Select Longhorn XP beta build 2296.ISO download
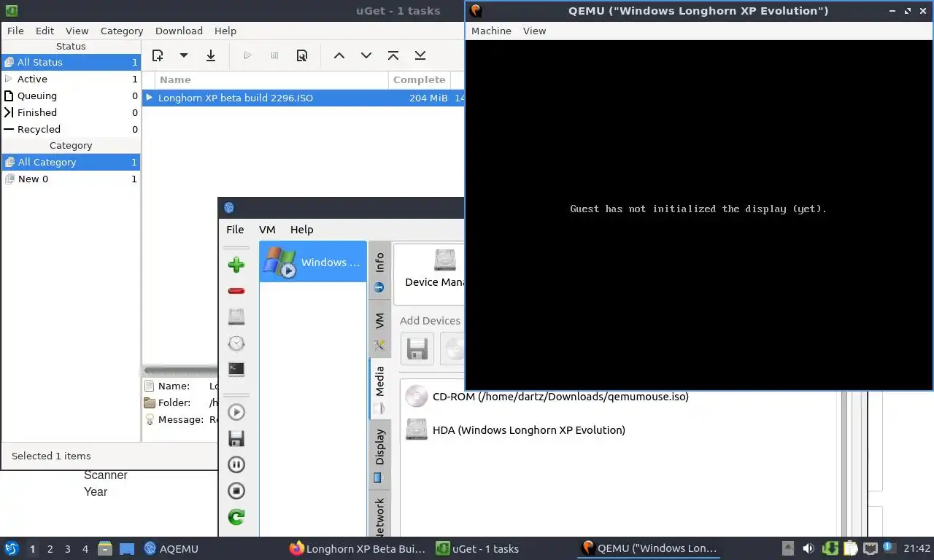The height and width of the screenshot is (560, 934). 303,98
